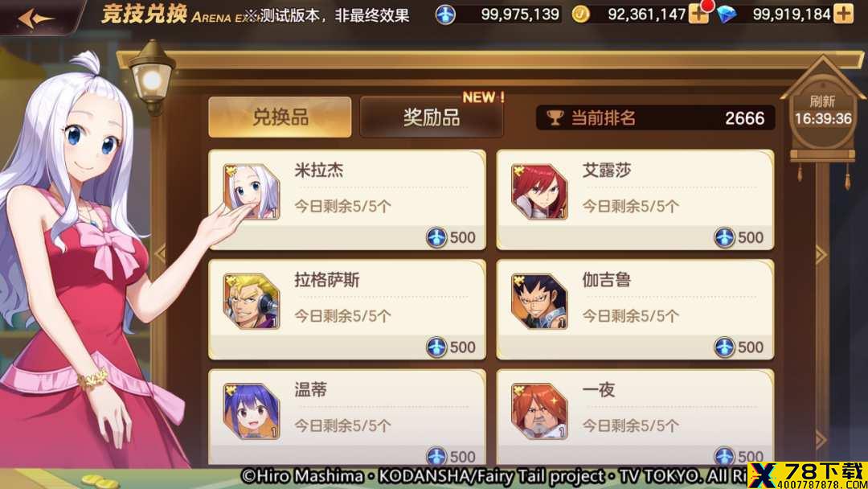Tap the gold coin currency icon
This screenshot has width=868, height=489.
coord(580,14)
